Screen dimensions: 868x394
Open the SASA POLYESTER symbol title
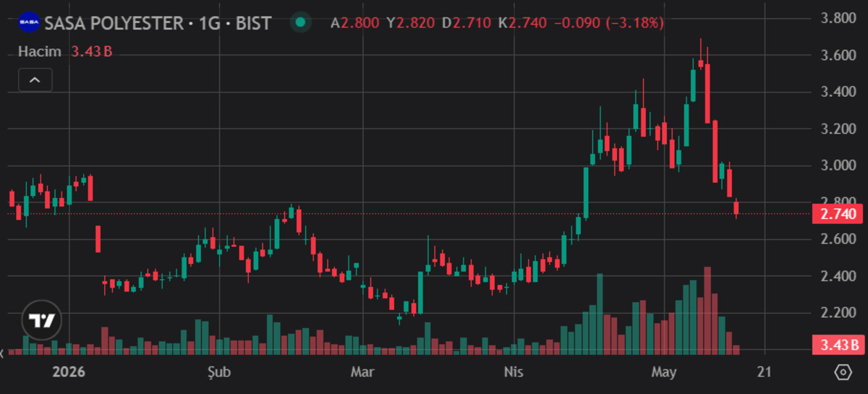[x=158, y=23]
